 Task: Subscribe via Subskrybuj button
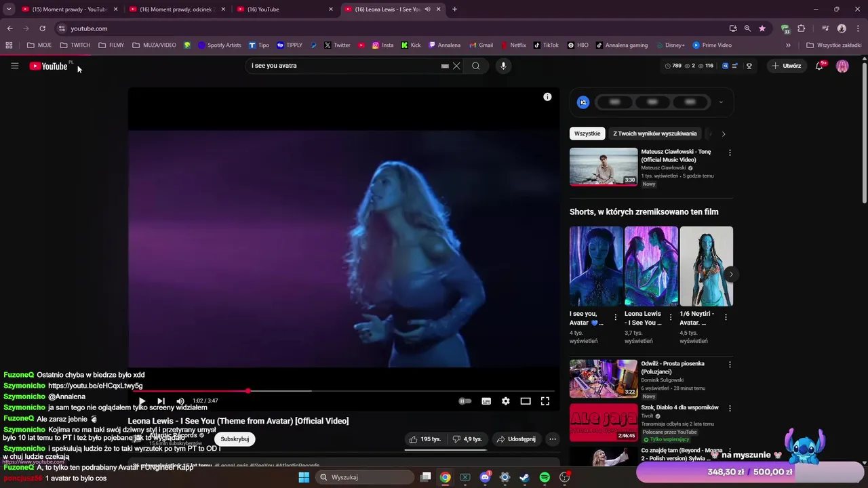point(235,439)
